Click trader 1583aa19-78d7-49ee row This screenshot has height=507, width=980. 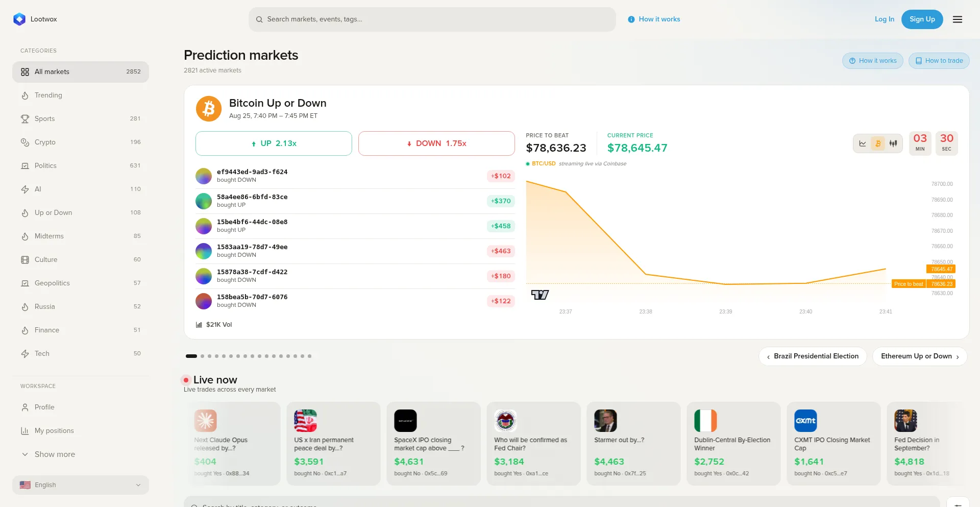click(355, 251)
